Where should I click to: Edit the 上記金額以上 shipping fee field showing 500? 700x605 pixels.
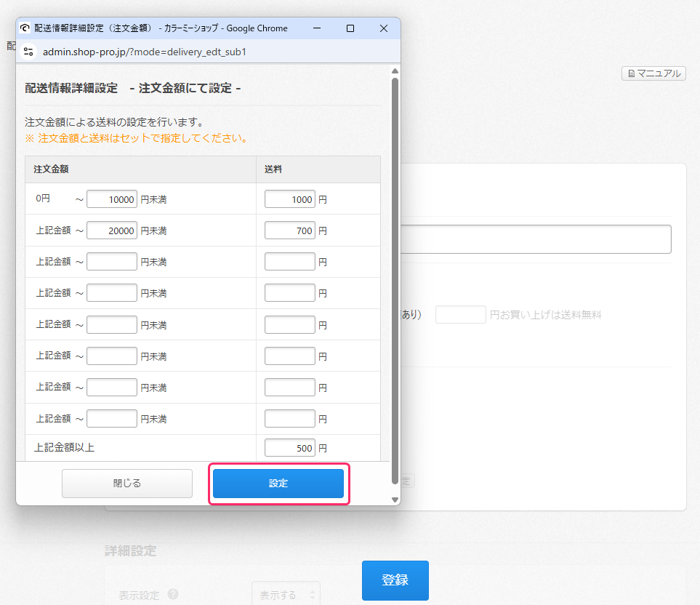click(x=289, y=448)
